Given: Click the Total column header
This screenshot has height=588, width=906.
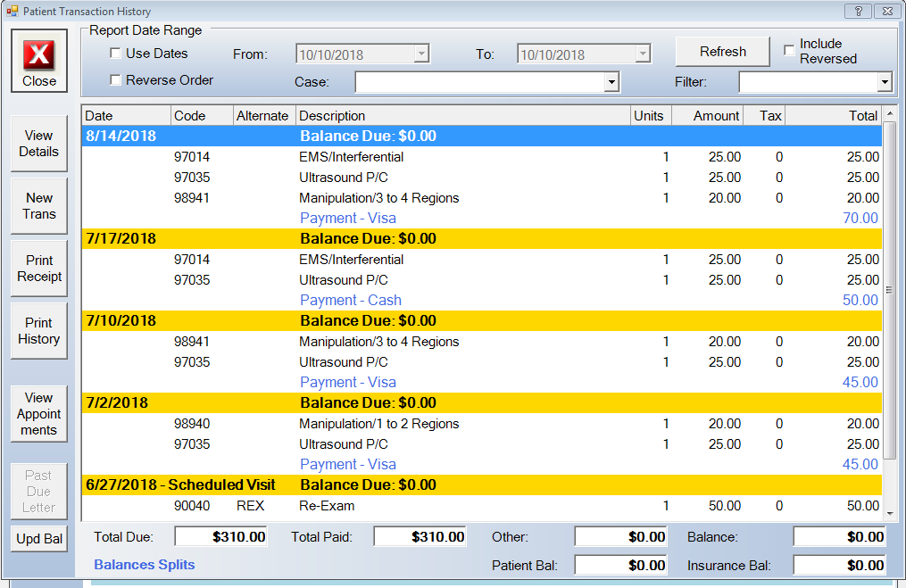Looking at the screenshot, I should tap(834, 115).
